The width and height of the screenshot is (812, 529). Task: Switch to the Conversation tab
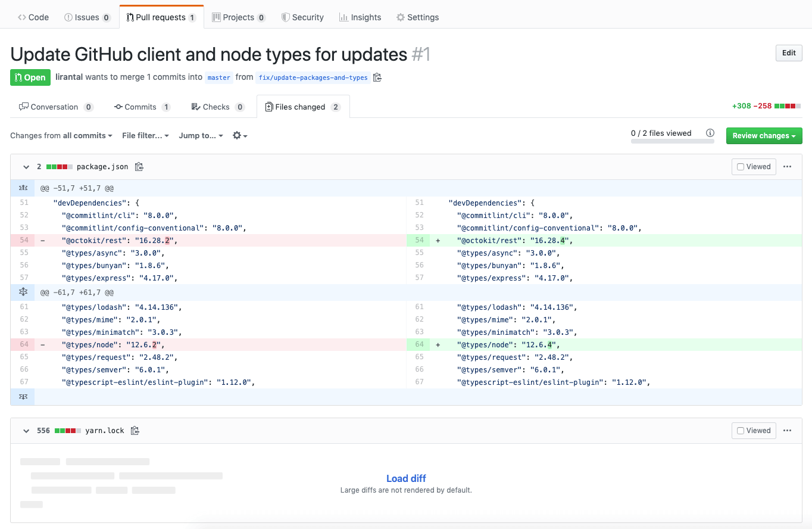[x=56, y=107]
